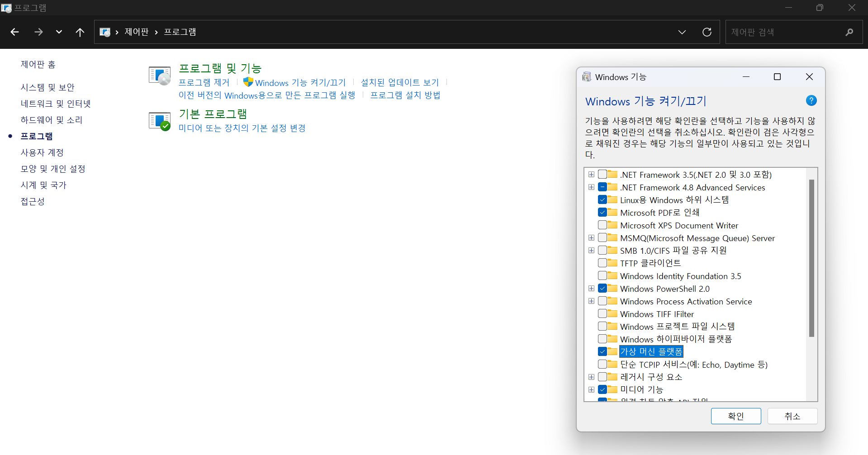
Task: Check Windows Identity Foundation 3.5 checkbox
Action: pos(602,276)
